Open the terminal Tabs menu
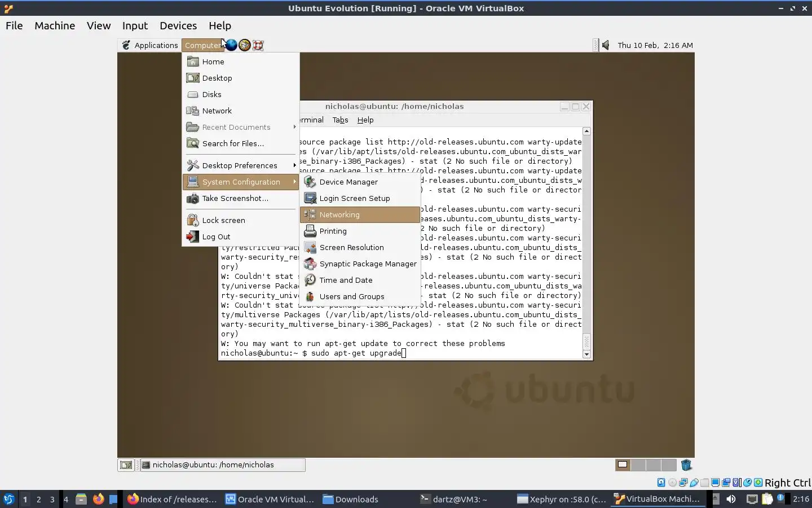Image resolution: width=812 pixels, height=508 pixels. 340,120
